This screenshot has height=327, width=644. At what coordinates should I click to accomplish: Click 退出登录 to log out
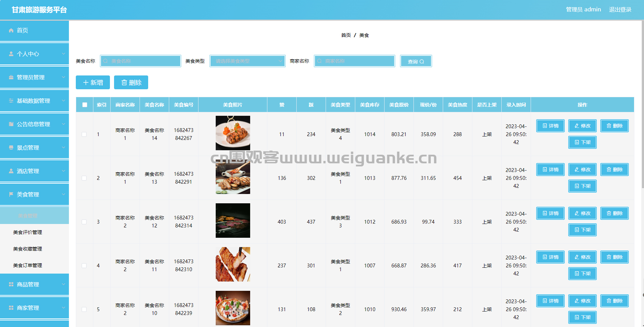tap(620, 10)
